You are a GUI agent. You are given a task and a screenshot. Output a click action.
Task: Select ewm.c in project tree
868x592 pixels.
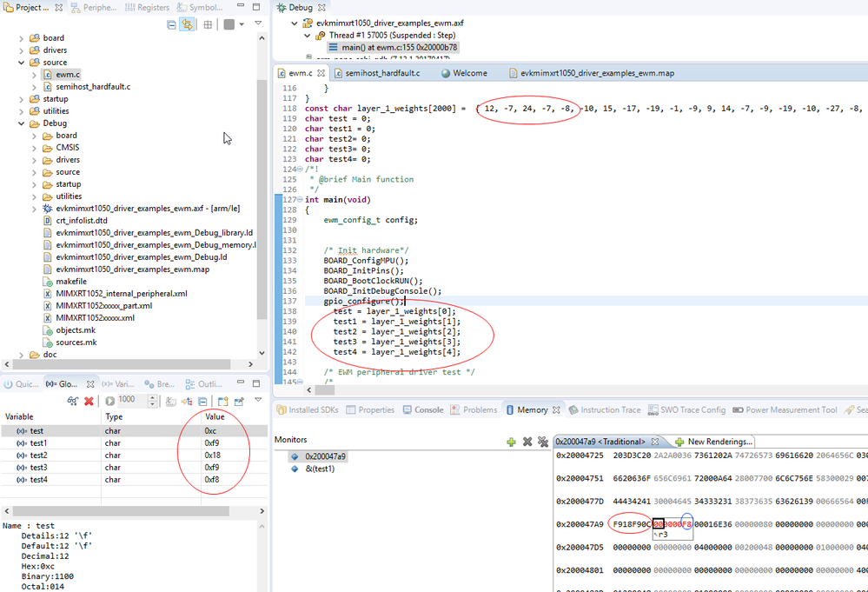(x=68, y=74)
